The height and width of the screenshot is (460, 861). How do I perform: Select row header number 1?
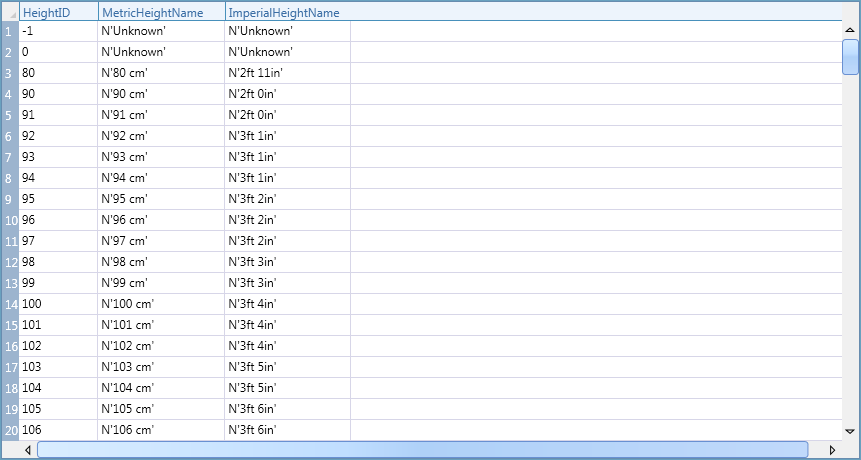[x=10, y=31]
